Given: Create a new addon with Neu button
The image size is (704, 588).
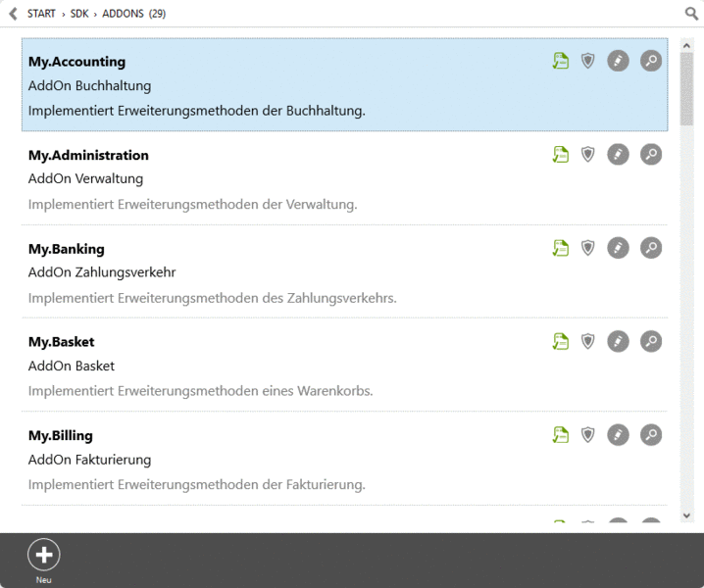Looking at the screenshot, I should click(x=43, y=561).
